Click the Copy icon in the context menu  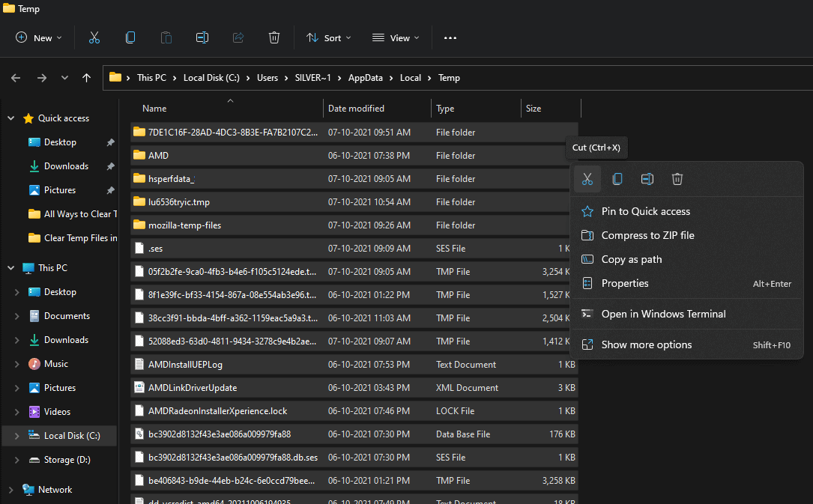click(617, 179)
